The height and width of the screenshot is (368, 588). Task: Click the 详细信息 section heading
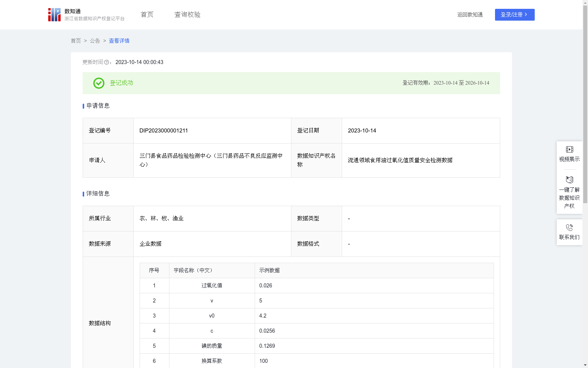(x=98, y=194)
